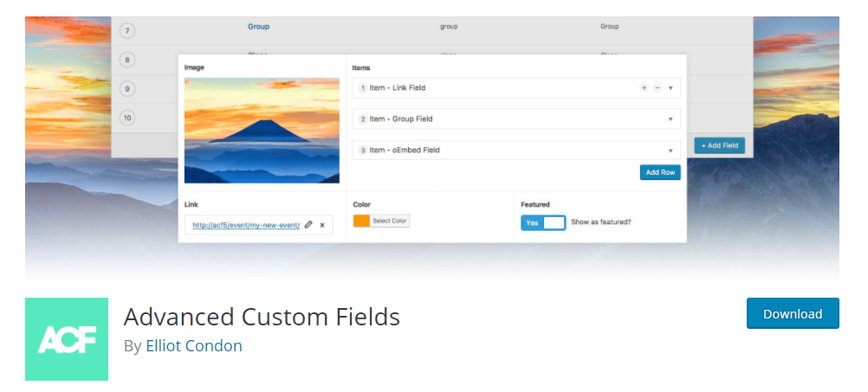Click the pencil edit icon beside the link

pyautogui.click(x=308, y=225)
